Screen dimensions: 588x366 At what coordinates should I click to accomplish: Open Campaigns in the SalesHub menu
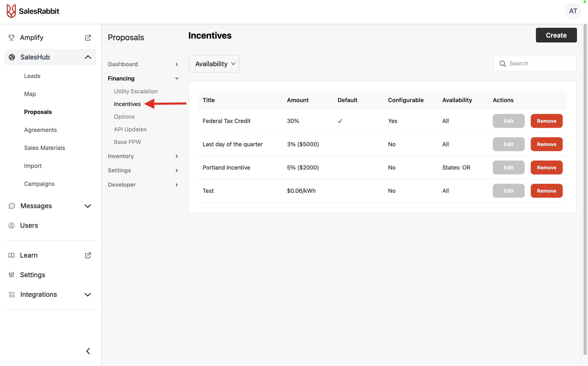pos(39,184)
